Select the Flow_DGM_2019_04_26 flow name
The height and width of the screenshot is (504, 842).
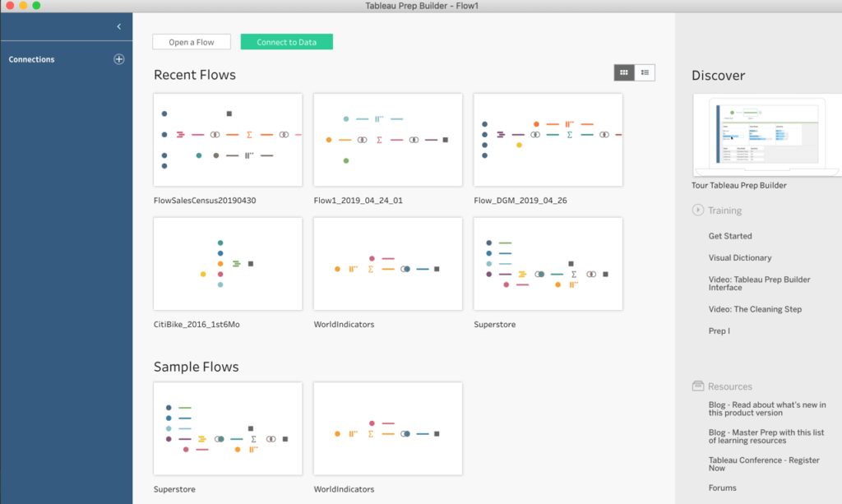520,201
